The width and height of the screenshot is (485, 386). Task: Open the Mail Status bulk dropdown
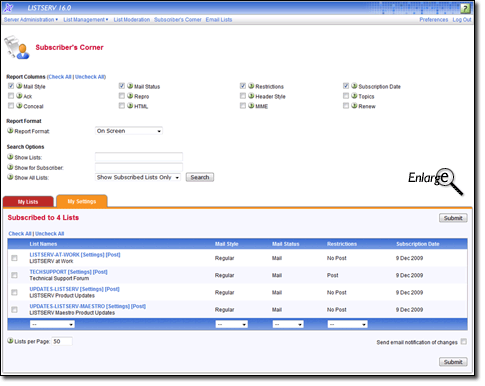coord(288,324)
